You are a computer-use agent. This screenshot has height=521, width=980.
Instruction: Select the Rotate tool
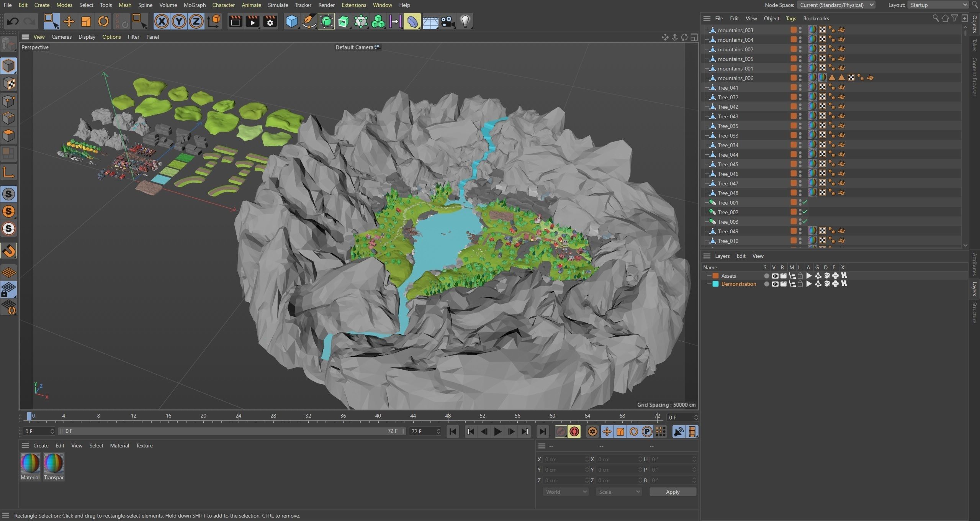pos(103,21)
